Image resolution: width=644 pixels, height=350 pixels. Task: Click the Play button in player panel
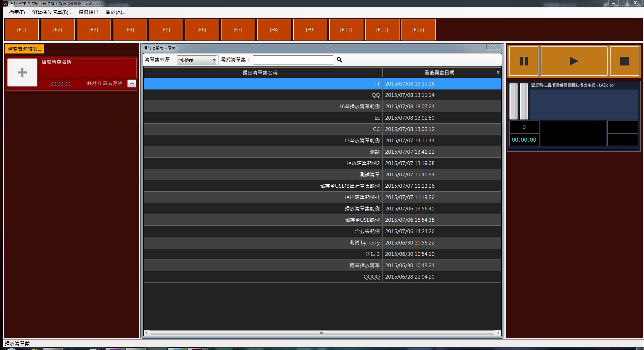[574, 61]
